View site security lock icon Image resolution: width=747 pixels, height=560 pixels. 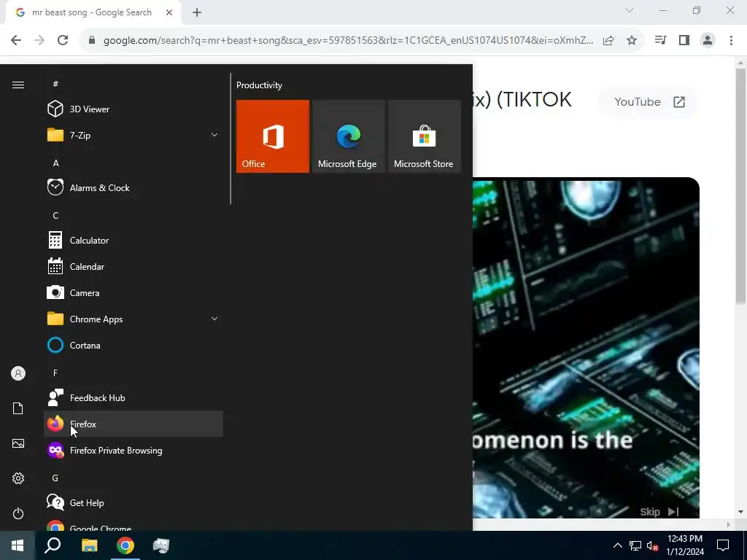pyautogui.click(x=92, y=40)
